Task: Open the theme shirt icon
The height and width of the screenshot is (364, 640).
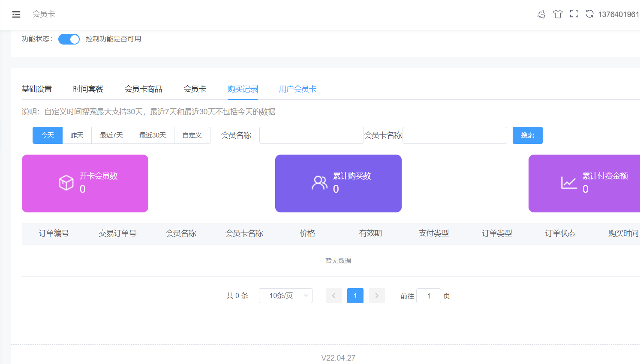Action: point(558,14)
